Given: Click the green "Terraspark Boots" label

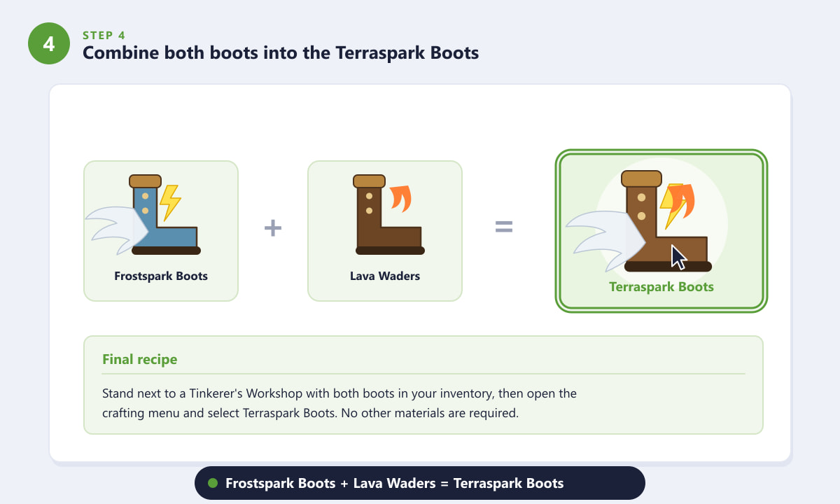Looking at the screenshot, I should click(x=661, y=287).
